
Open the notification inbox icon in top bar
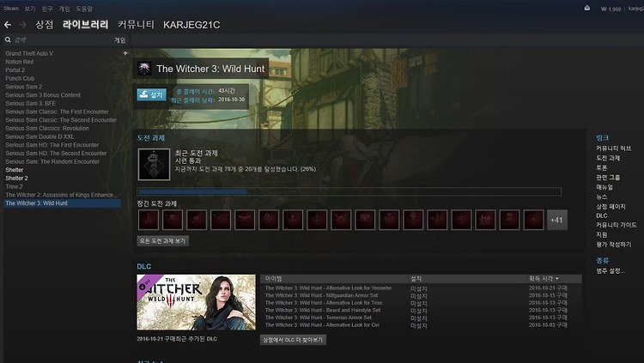tap(587, 9)
